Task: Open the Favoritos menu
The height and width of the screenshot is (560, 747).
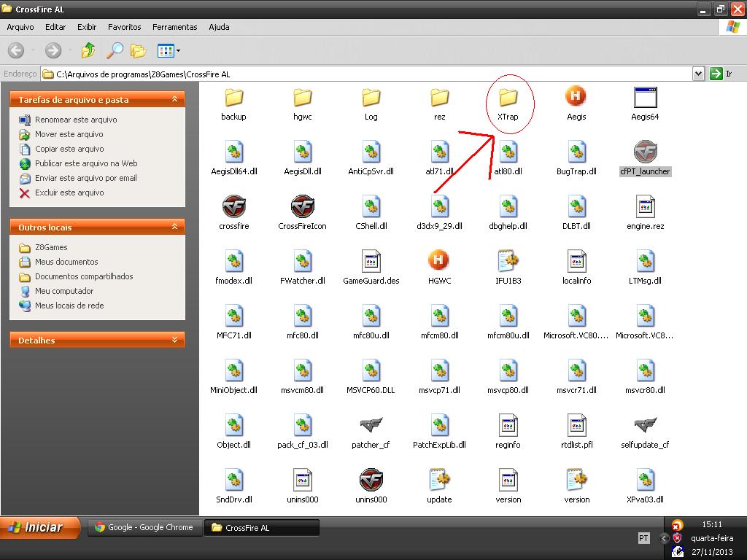Action: tap(124, 27)
